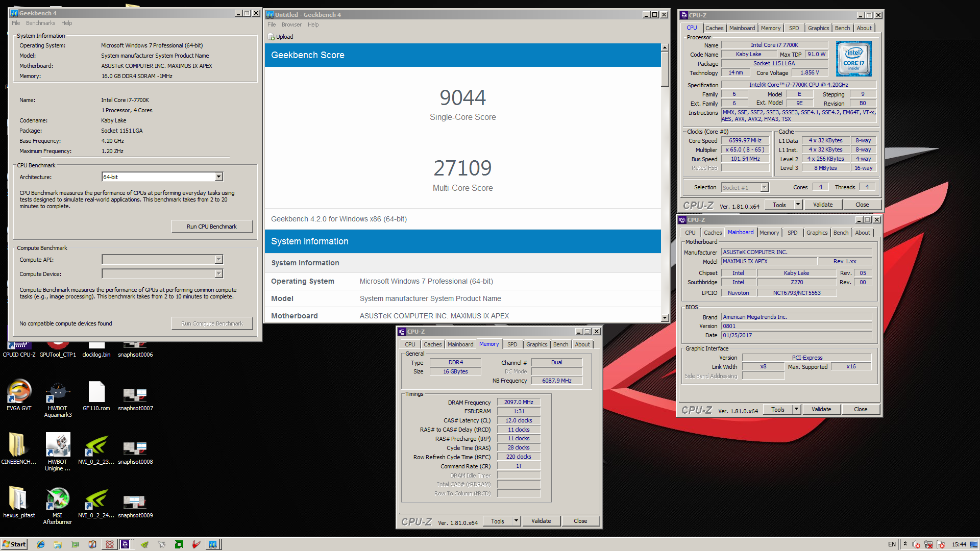Click the 15:44 taskbar clock
The image size is (980, 551).
click(x=959, y=544)
